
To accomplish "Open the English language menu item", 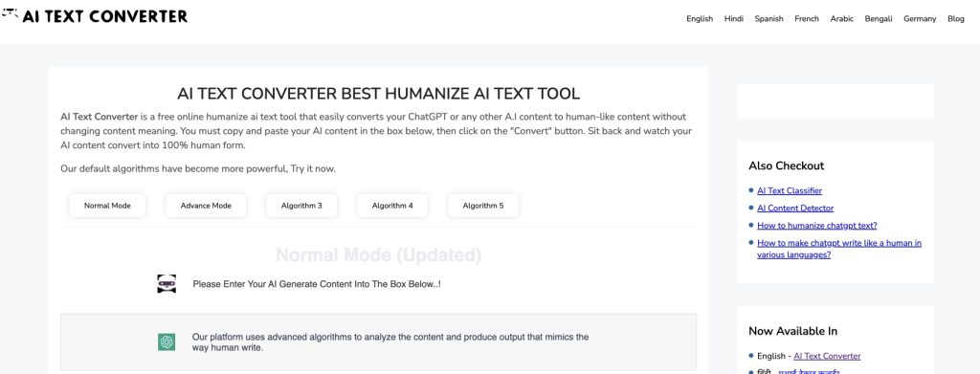I will 700,19.
